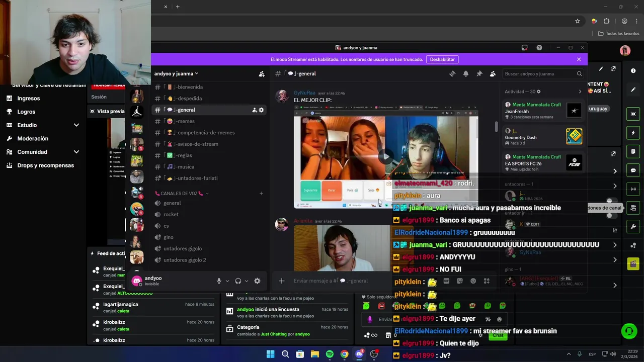The height and width of the screenshot is (362, 644).
Task: Open the EA SPORTS FC 26 activity card
Action: [543, 163]
